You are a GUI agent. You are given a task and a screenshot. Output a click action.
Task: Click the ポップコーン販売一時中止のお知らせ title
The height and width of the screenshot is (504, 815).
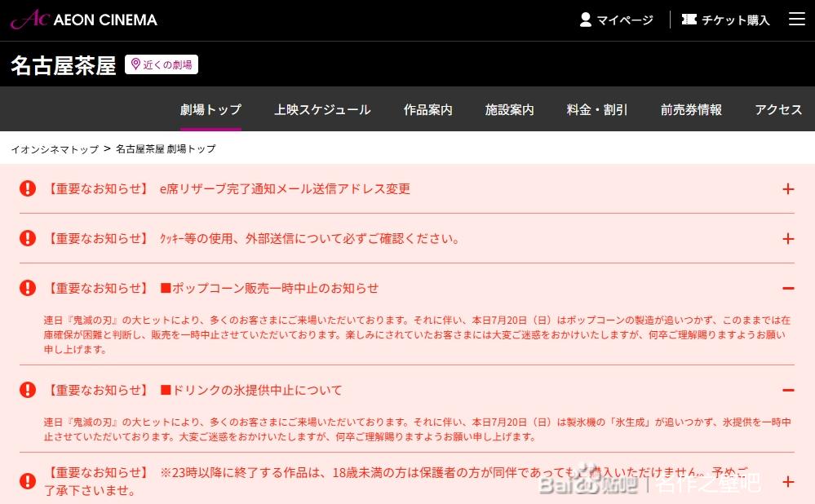[x=269, y=289]
